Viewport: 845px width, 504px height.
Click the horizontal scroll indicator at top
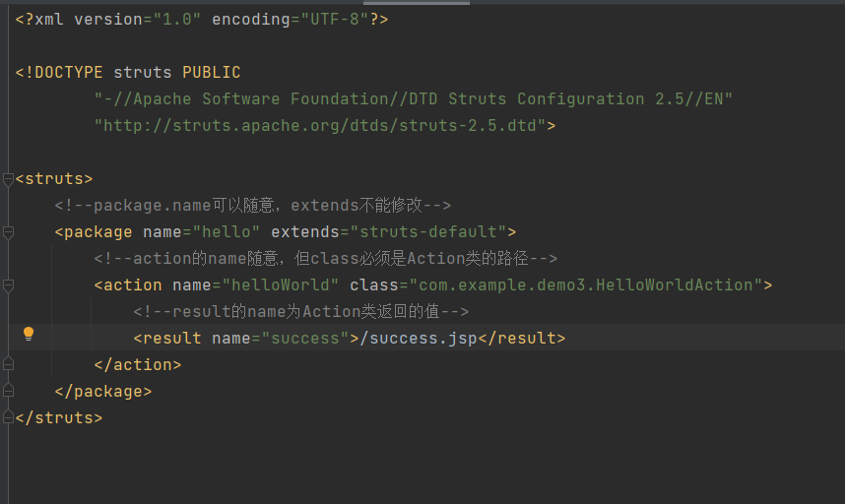click(x=417, y=2)
